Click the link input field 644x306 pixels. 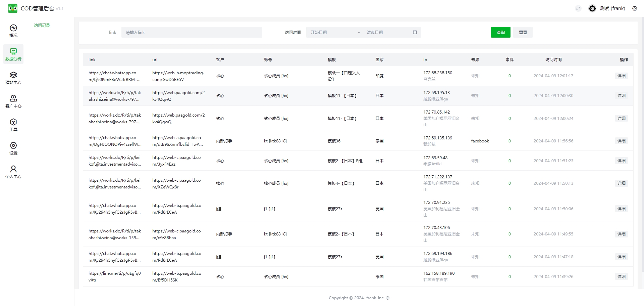pyautogui.click(x=192, y=32)
